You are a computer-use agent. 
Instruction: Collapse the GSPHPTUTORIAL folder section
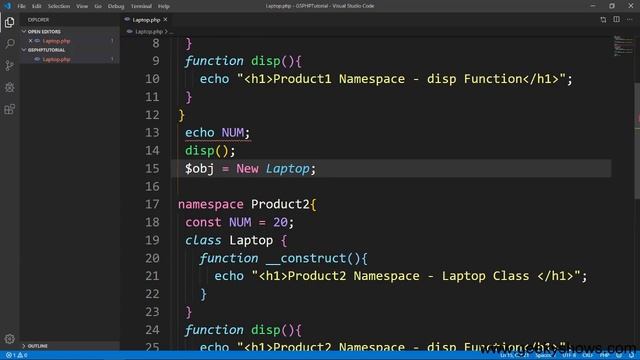[69, 50]
